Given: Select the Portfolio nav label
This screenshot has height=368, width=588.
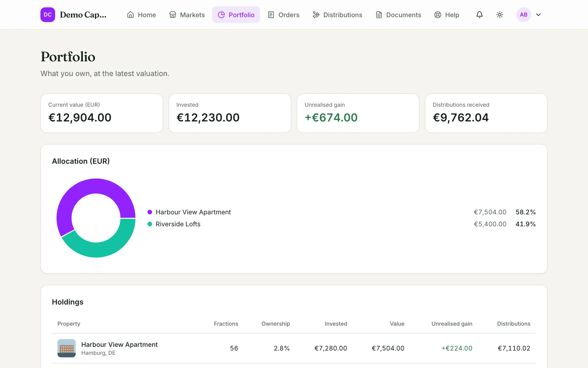Looking at the screenshot, I should [x=242, y=15].
